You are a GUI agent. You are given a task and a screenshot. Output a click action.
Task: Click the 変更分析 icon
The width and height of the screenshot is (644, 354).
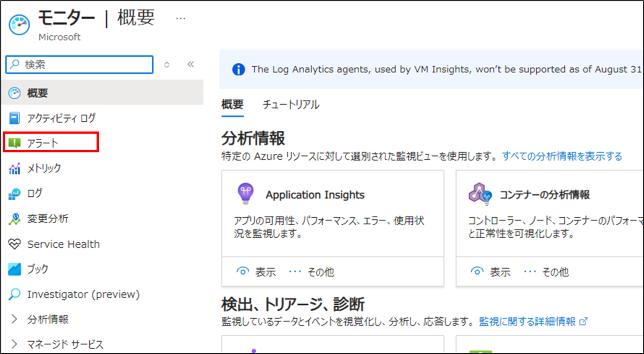[14, 219]
